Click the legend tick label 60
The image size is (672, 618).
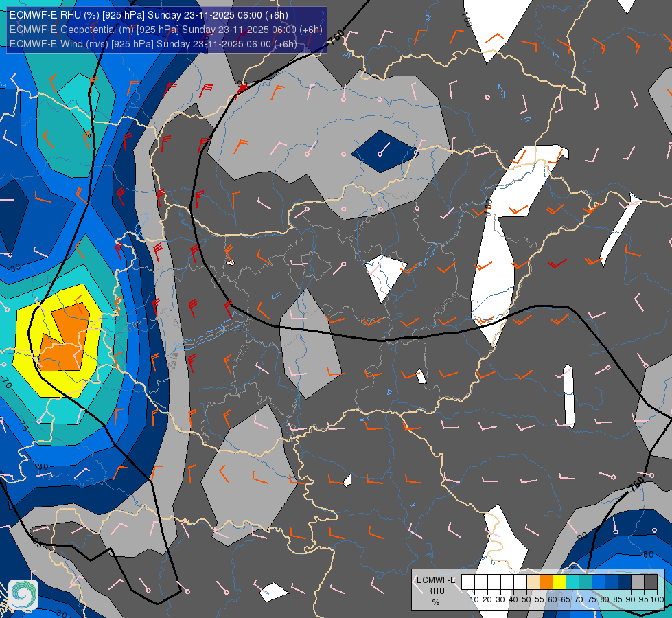(553, 599)
